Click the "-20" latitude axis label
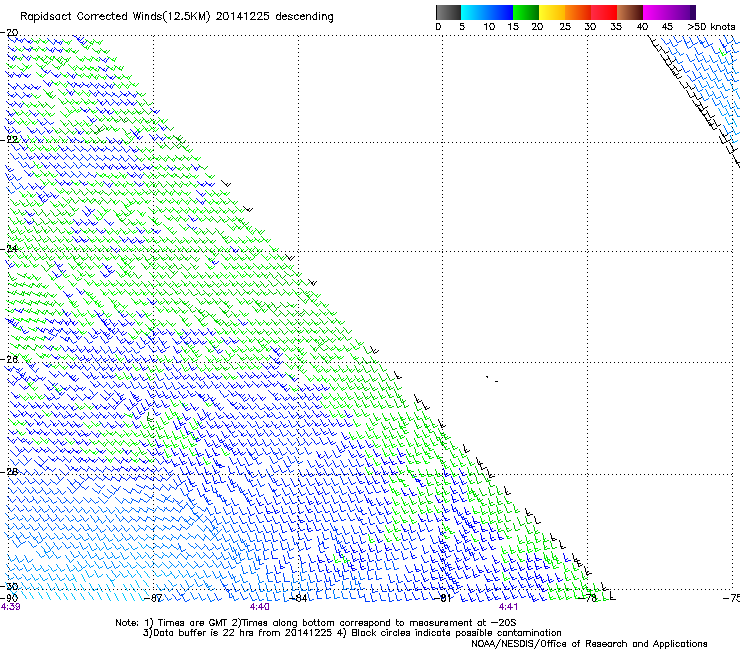740x650 pixels. point(9,33)
